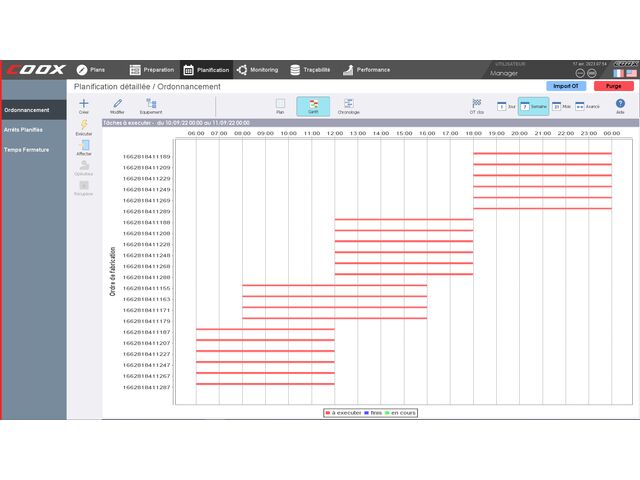Screen dimensions: 640x480
Task: Open the Equipement tool
Action: click(x=151, y=103)
